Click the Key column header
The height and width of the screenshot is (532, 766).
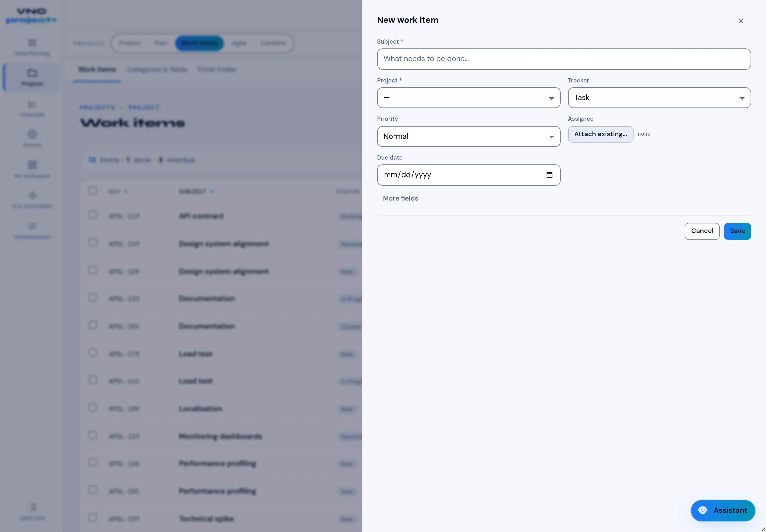click(x=118, y=191)
